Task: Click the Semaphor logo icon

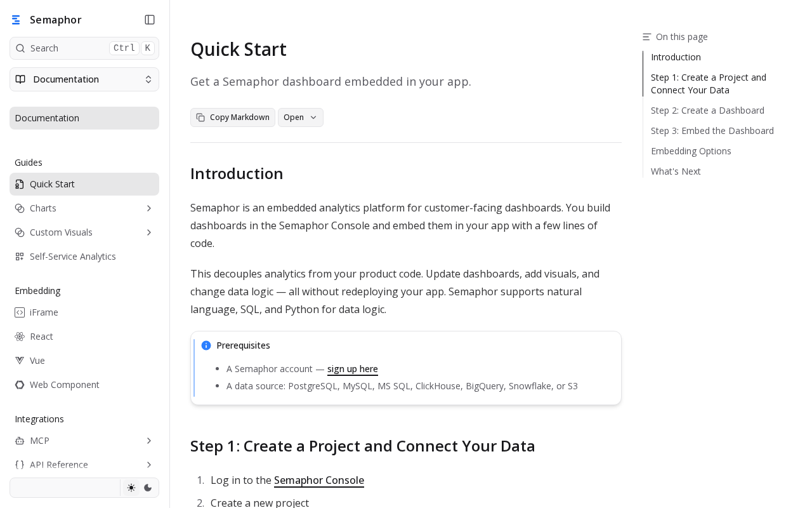Action: 16,20
